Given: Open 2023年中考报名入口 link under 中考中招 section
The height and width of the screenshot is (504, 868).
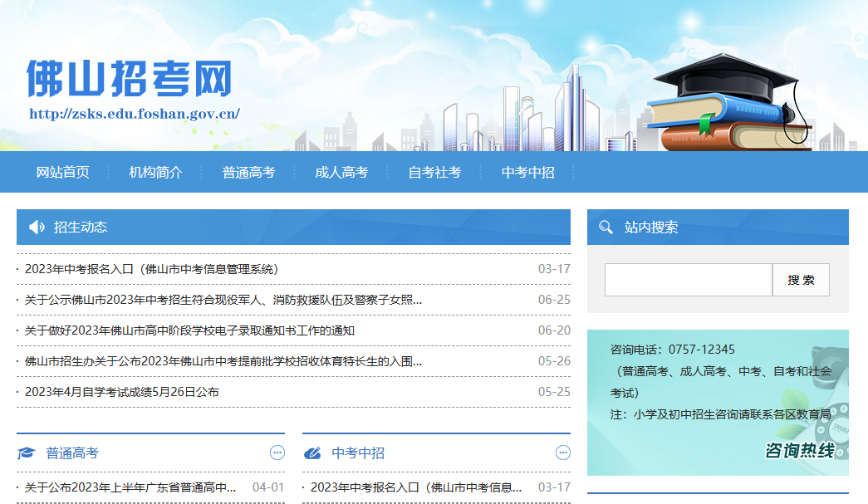Looking at the screenshot, I should tap(416, 487).
